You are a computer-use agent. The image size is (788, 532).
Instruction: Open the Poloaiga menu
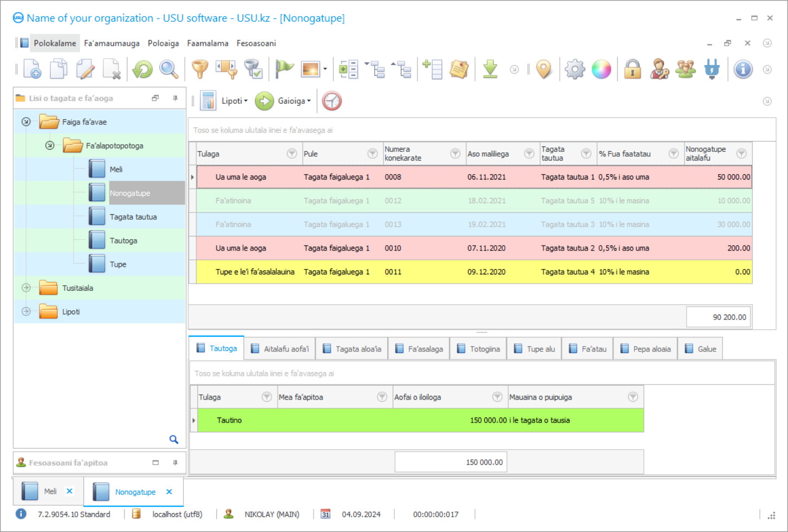pyautogui.click(x=163, y=43)
